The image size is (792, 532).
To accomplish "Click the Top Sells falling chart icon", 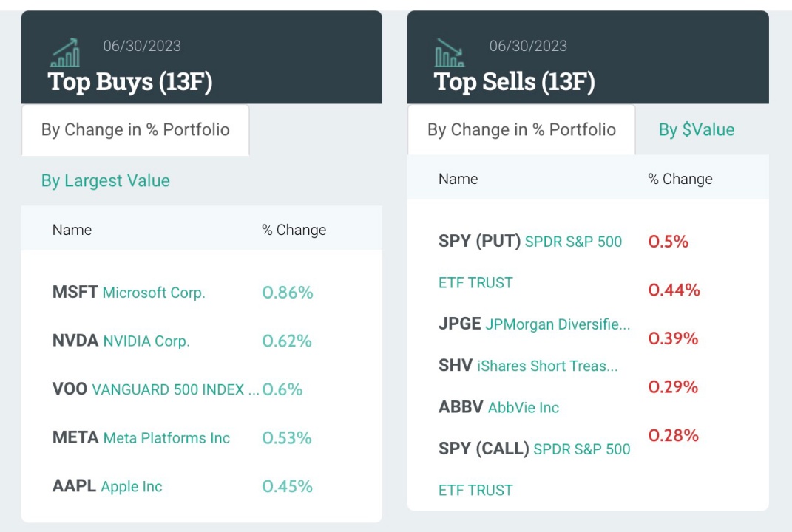I will pos(450,53).
